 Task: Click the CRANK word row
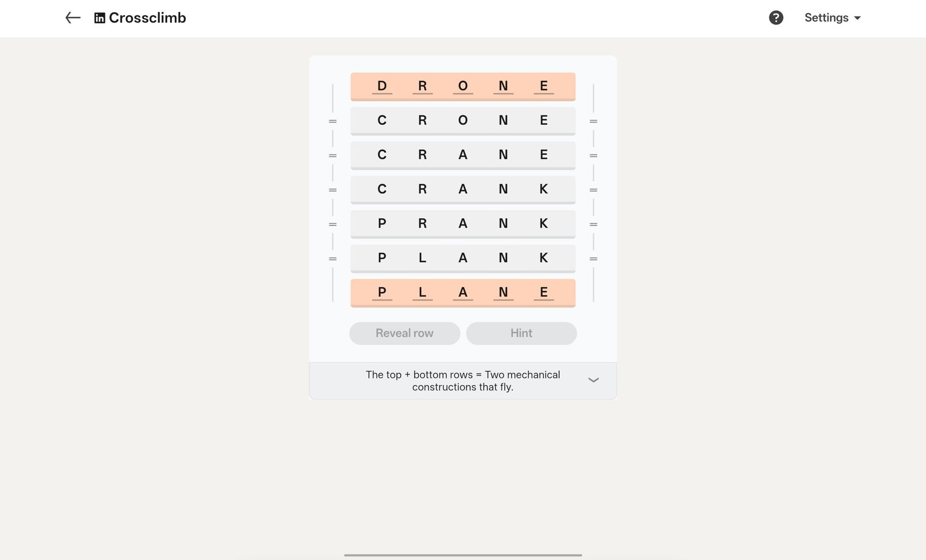462,189
